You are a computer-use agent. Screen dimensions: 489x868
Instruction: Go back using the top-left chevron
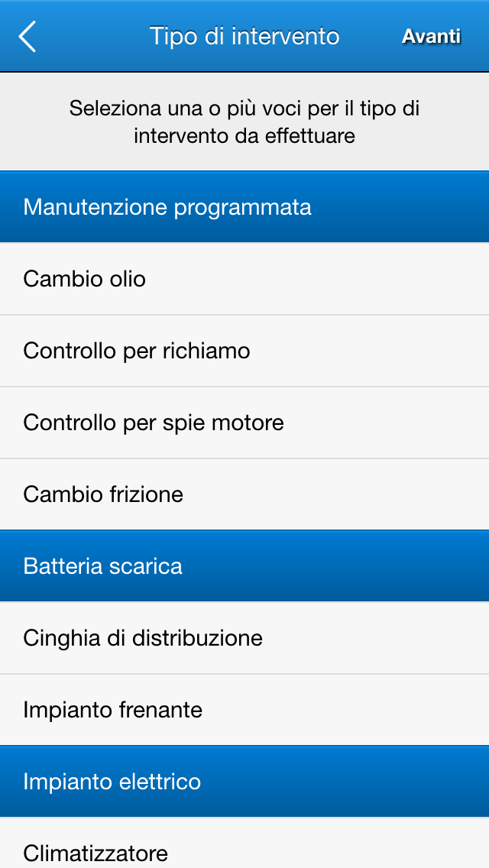[x=28, y=36]
